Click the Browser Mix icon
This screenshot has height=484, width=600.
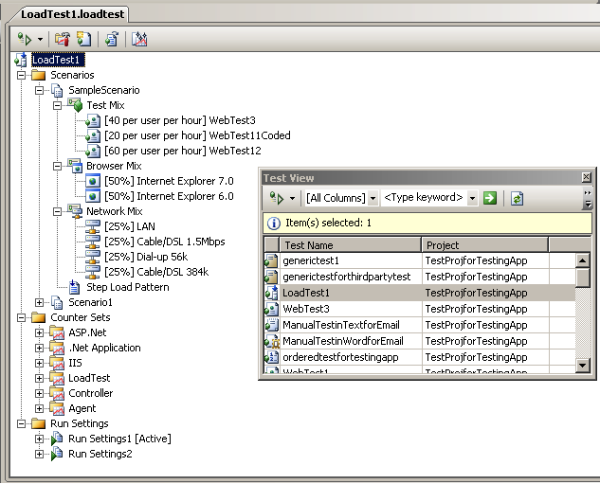(x=75, y=166)
